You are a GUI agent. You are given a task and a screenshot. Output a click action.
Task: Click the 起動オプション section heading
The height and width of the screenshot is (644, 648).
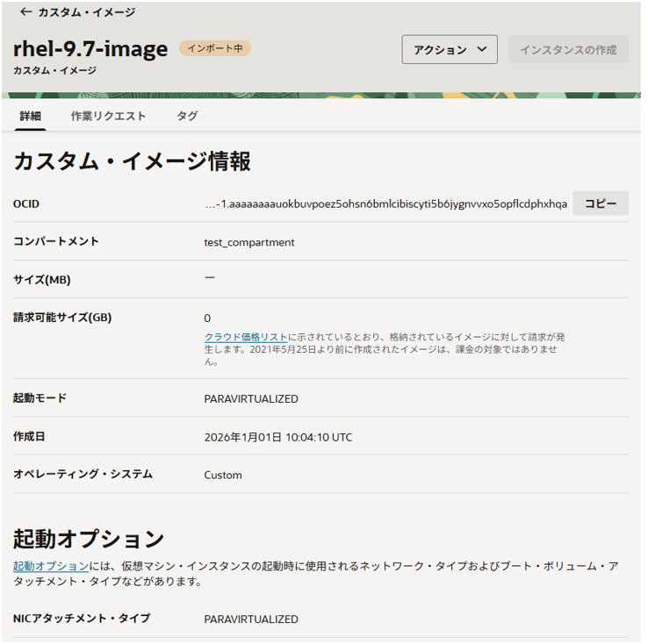tap(89, 539)
